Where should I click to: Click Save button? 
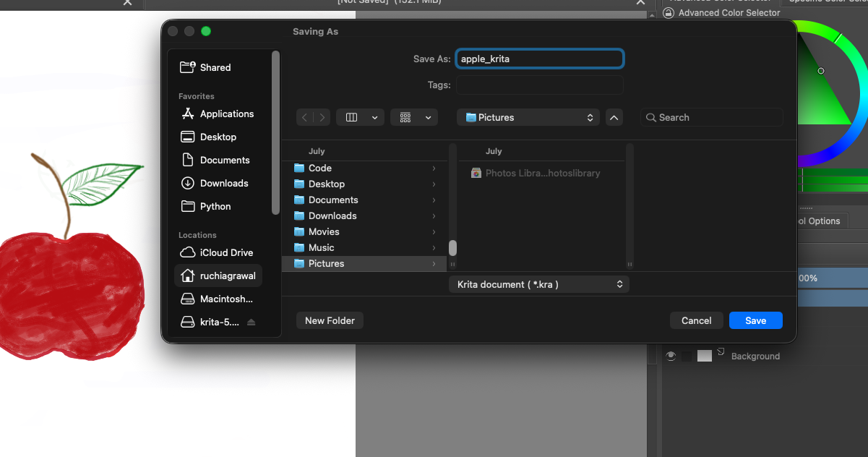(756, 320)
